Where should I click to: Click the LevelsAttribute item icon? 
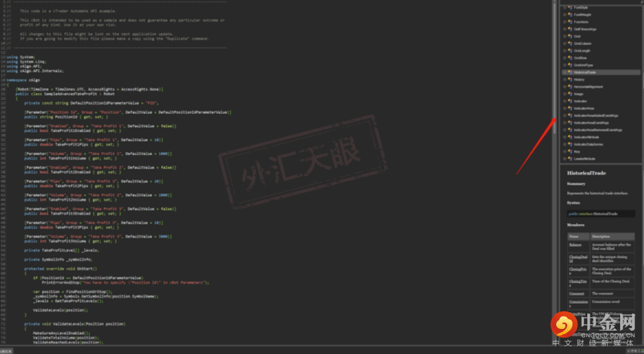pos(569,159)
